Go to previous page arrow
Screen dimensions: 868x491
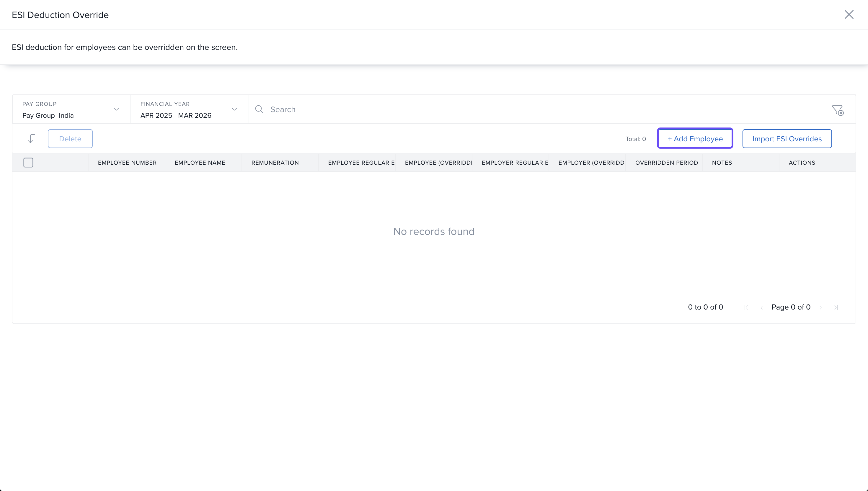pos(761,307)
